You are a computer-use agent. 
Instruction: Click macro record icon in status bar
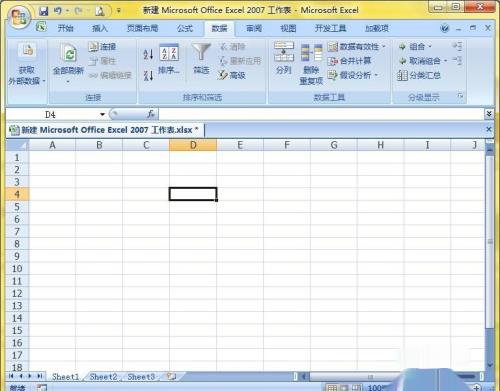pyautogui.click(x=42, y=387)
